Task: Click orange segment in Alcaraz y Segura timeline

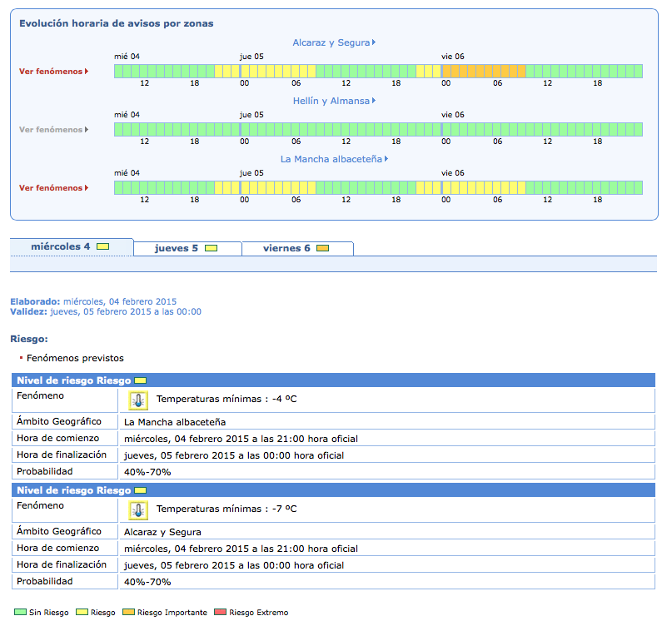Action: (x=483, y=72)
